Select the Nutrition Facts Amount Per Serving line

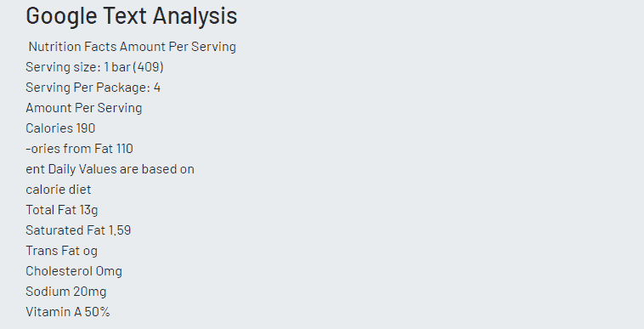(x=133, y=47)
